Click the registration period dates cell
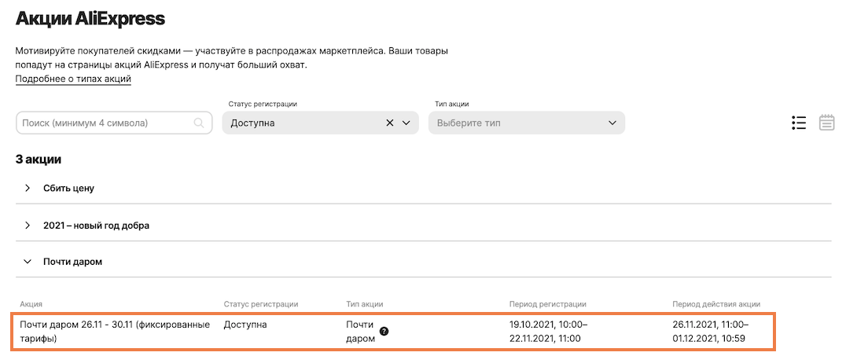Screen dimensions: 868x356 (548, 331)
